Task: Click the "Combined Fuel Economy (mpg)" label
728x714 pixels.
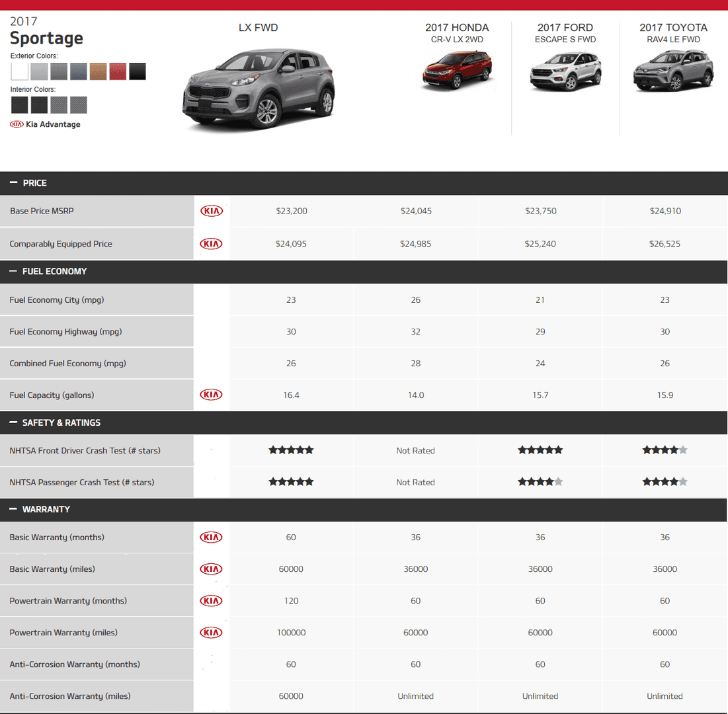Action: tap(68, 364)
